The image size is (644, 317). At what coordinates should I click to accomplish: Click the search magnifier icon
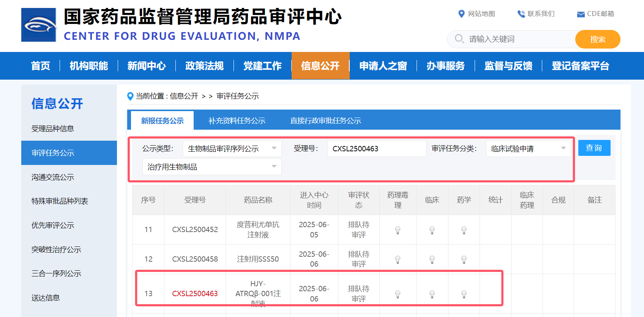pos(459,39)
